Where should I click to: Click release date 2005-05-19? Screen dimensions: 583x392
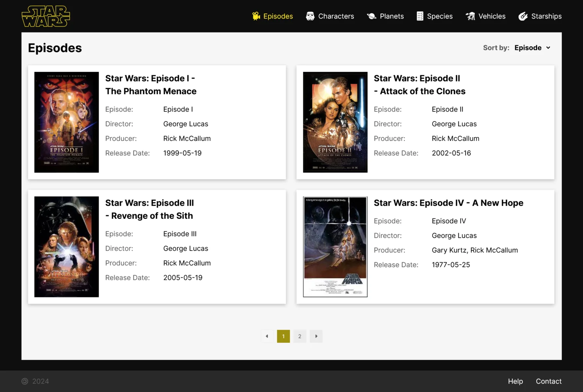pyautogui.click(x=183, y=277)
